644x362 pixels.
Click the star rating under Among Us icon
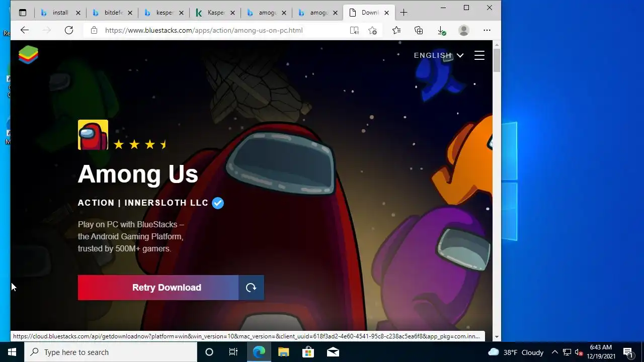(x=140, y=145)
